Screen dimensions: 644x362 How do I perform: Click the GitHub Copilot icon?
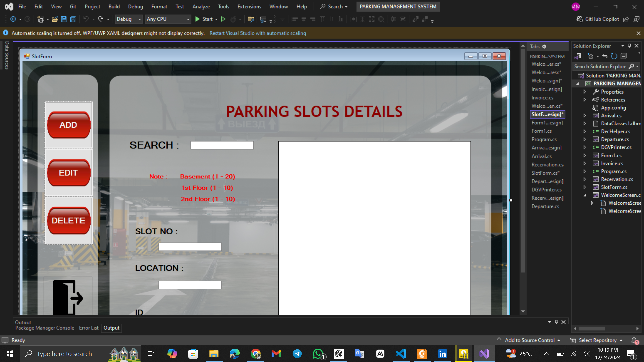click(579, 19)
